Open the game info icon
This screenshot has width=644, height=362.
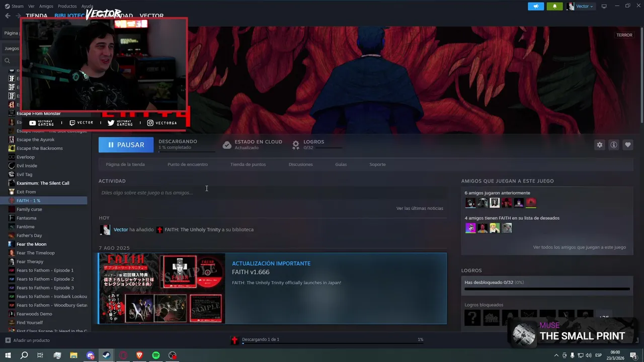pos(613,145)
